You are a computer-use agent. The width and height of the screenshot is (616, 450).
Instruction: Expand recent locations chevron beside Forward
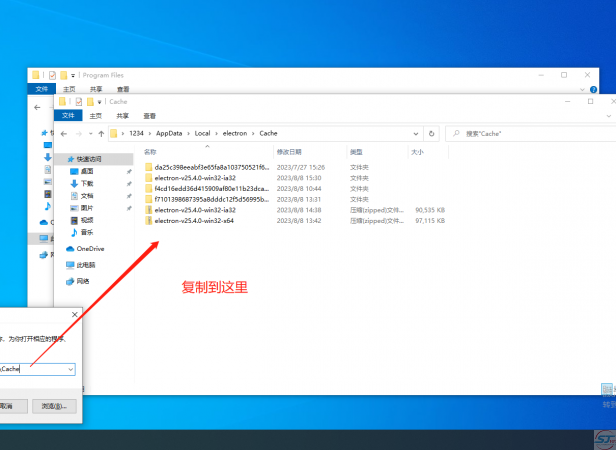tap(90, 133)
